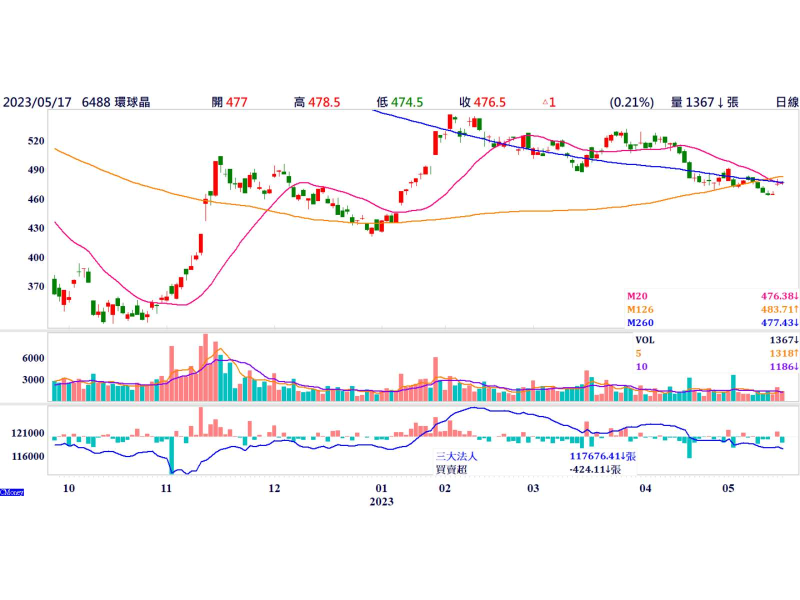Click the 量 1367 張 volume readout
Viewport: 800px width, 600px height.
coord(704,102)
